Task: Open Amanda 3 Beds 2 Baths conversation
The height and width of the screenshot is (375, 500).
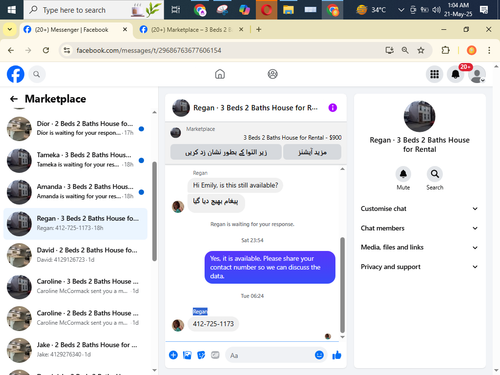Action: [75, 192]
